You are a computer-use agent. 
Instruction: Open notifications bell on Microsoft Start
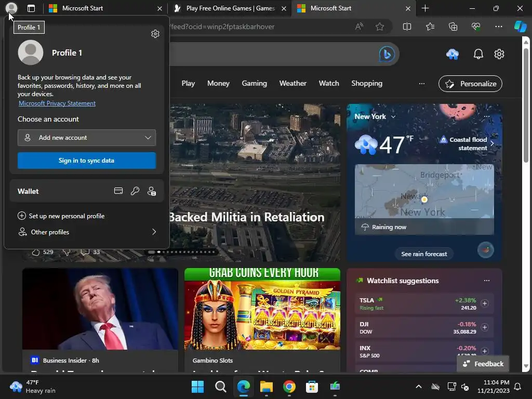tap(478, 54)
